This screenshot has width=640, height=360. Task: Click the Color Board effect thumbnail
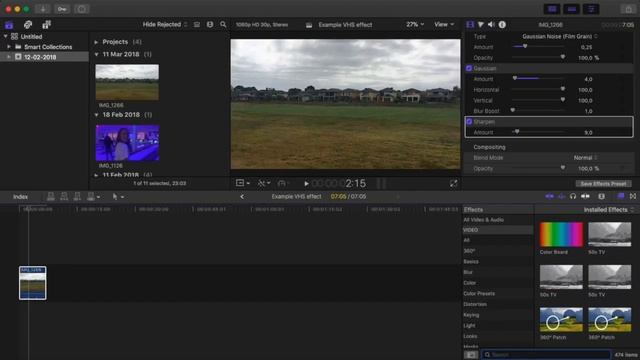pos(561,235)
